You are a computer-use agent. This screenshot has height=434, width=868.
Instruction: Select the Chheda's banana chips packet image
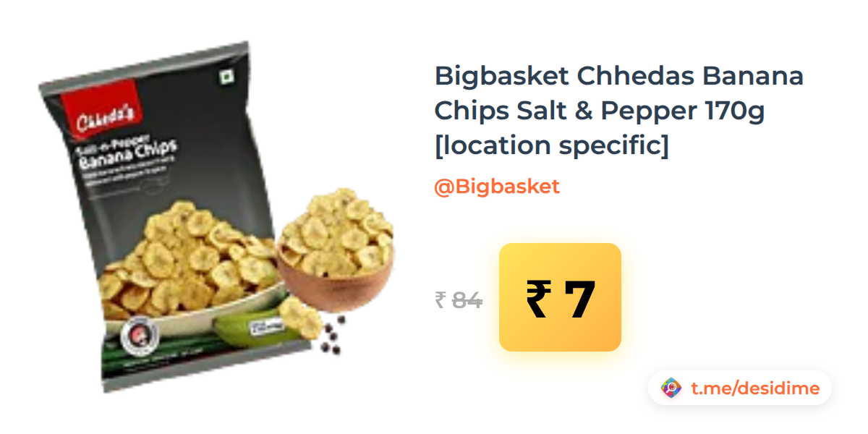click(x=157, y=217)
